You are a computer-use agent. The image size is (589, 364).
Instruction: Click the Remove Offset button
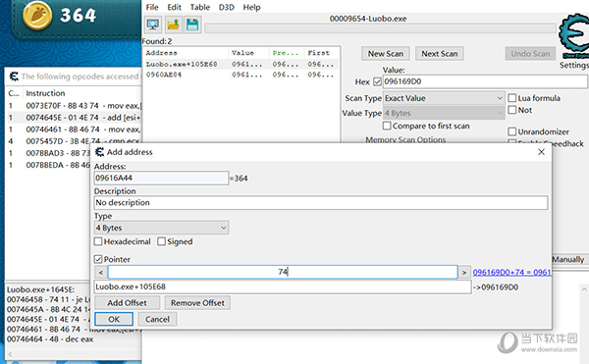197,303
